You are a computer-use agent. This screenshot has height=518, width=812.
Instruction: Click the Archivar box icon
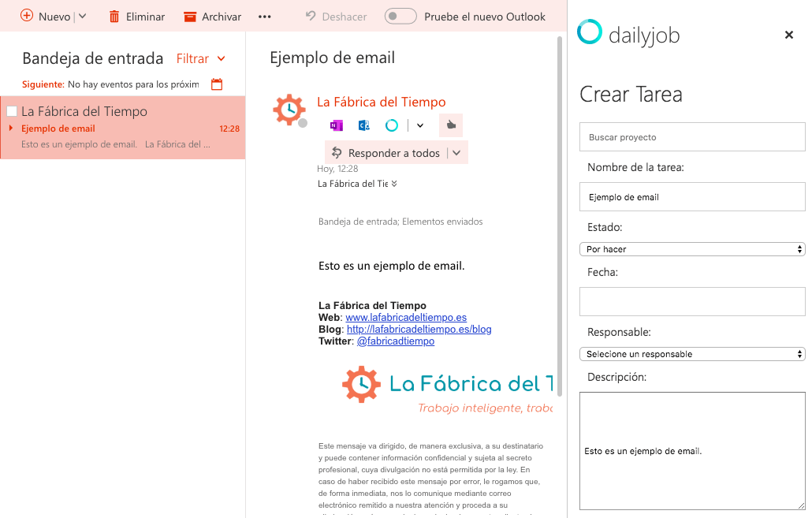(190, 17)
